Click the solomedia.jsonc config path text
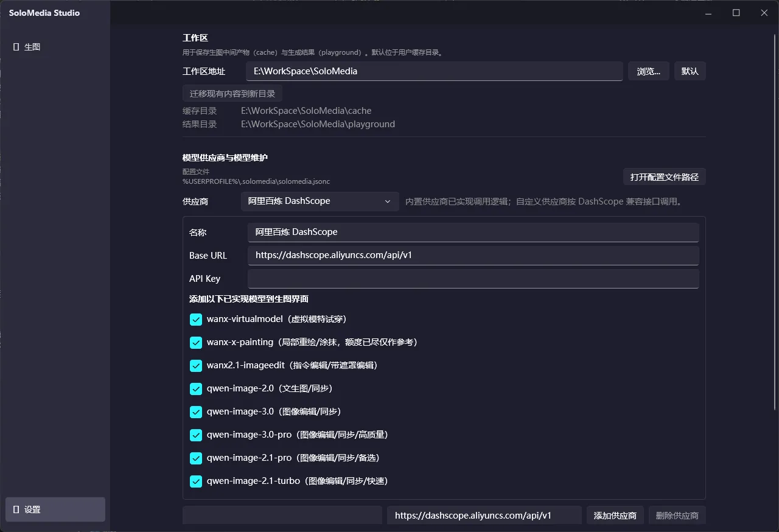This screenshot has height=532, width=779. coord(256,181)
